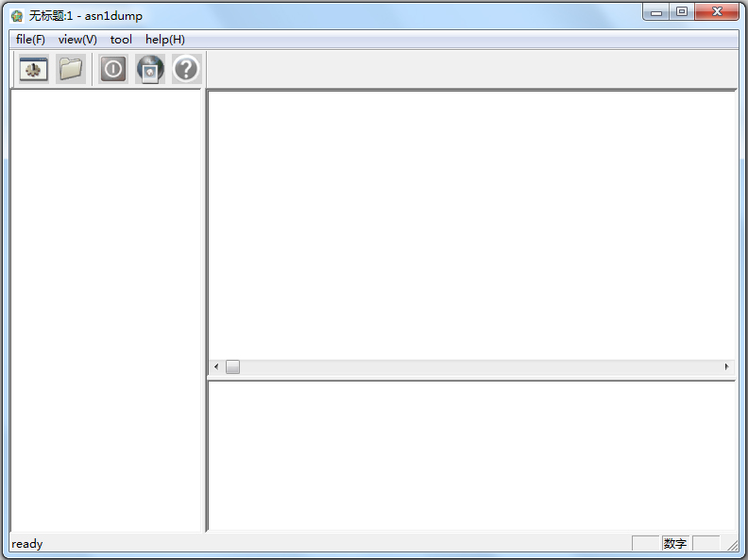Image resolution: width=748 pixels, height=560 pixels.
Task: Open the tool menu
Action: coord(121,40)
